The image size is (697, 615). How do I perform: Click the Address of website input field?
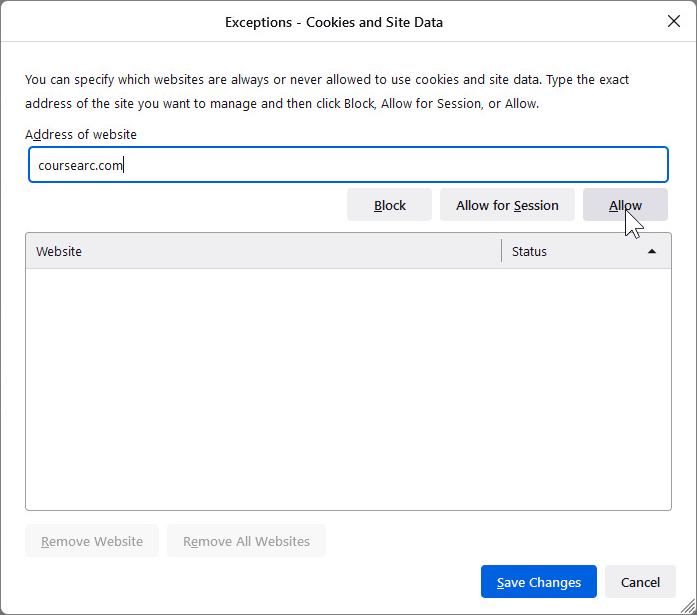tap(348, 164)
